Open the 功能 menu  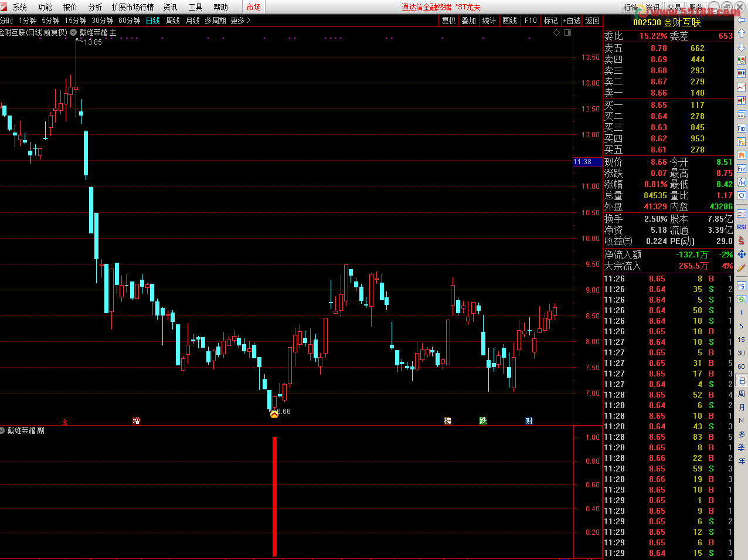click(45, 7)
